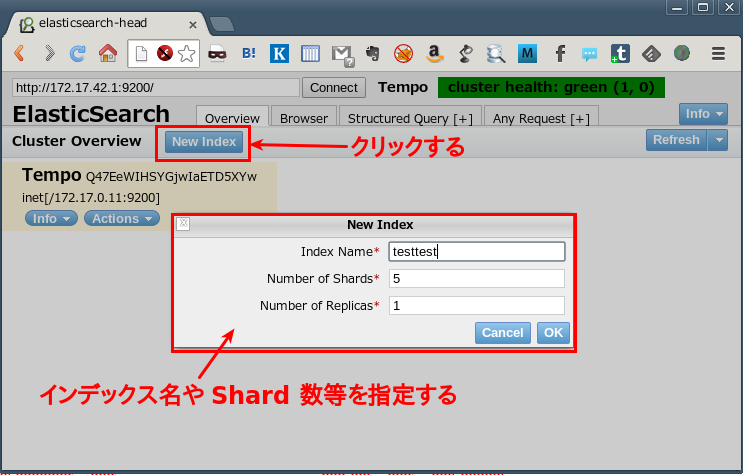Click the Connect button

(334, 88)
